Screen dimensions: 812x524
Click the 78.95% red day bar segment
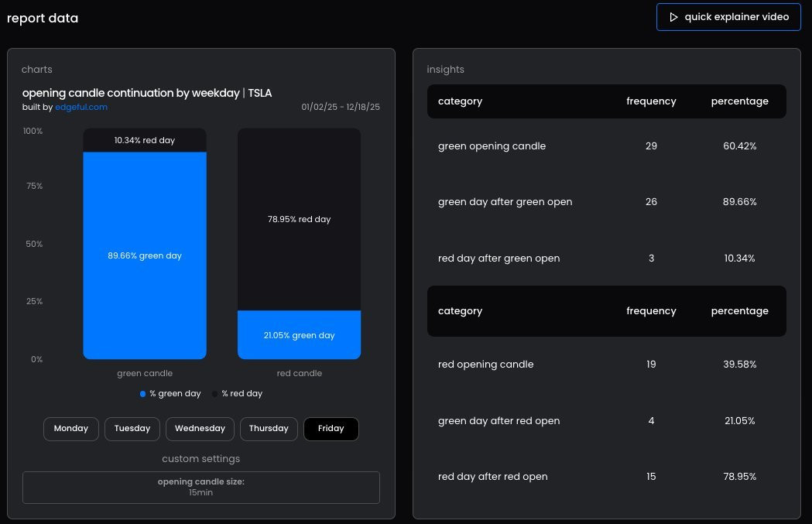click(x=299, y=219)
